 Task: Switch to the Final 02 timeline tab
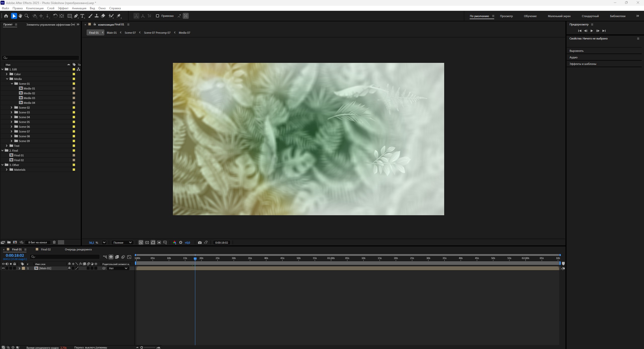click(46, 249)
